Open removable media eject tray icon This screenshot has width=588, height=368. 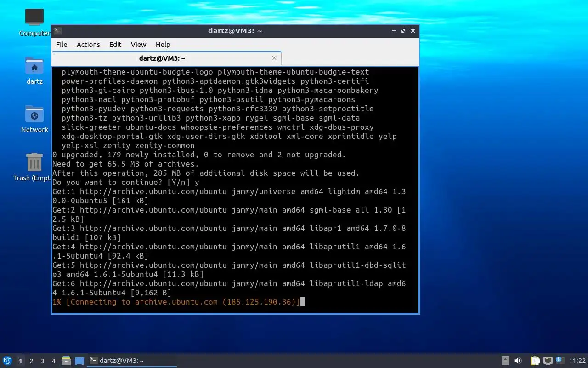click(505, 361)
